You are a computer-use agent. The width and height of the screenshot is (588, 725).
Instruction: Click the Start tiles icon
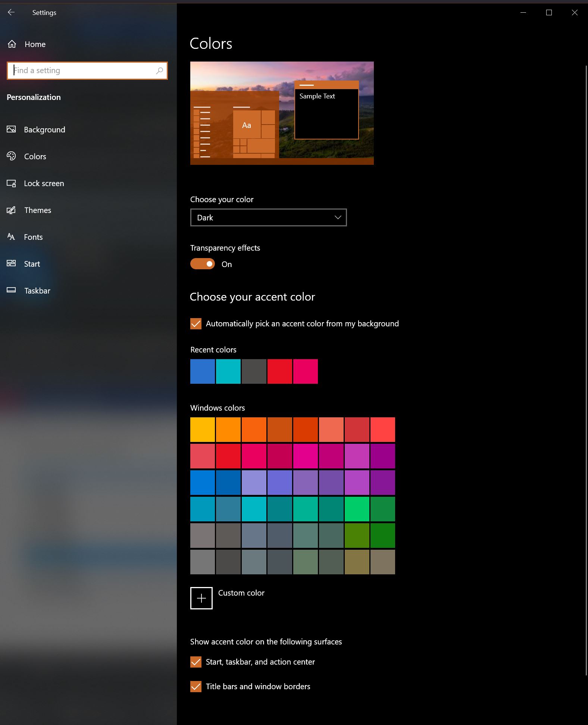(x=11, y=264)
